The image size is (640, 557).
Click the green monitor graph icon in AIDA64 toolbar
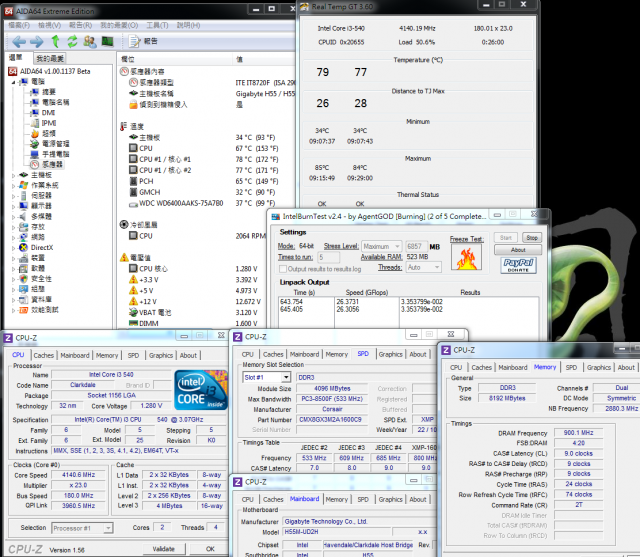coord(107,41)
